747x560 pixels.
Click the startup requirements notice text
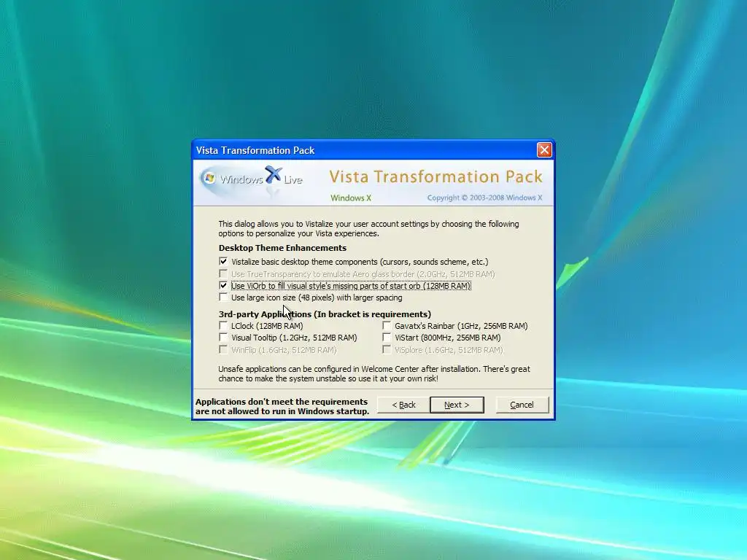click(x=282, y=407)
